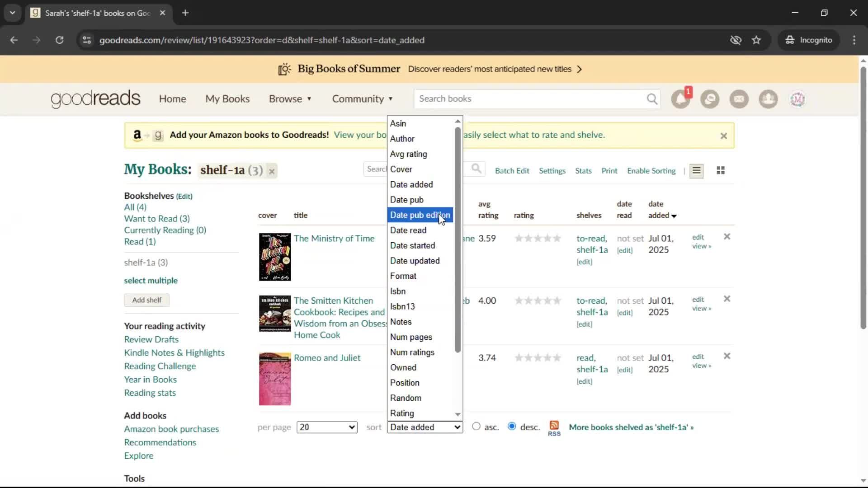Choose Random in the sort list
The width and height of the screenshot is (868, 488).
point(420,398)
